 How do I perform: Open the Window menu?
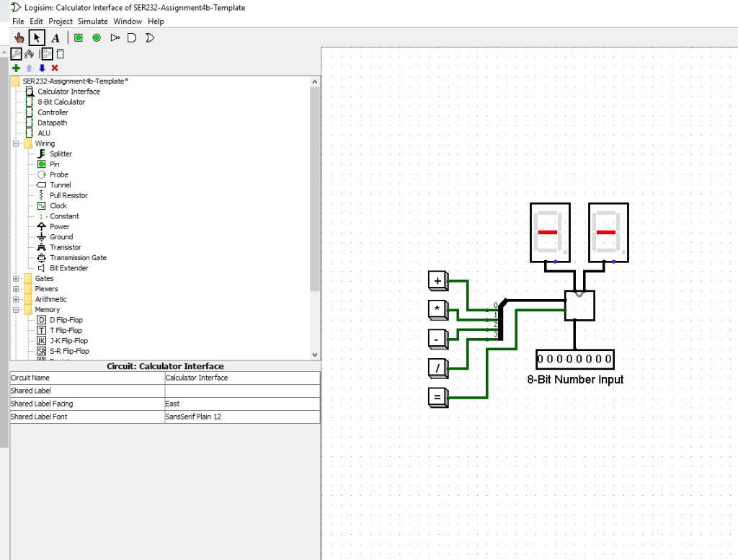[128, 21]
